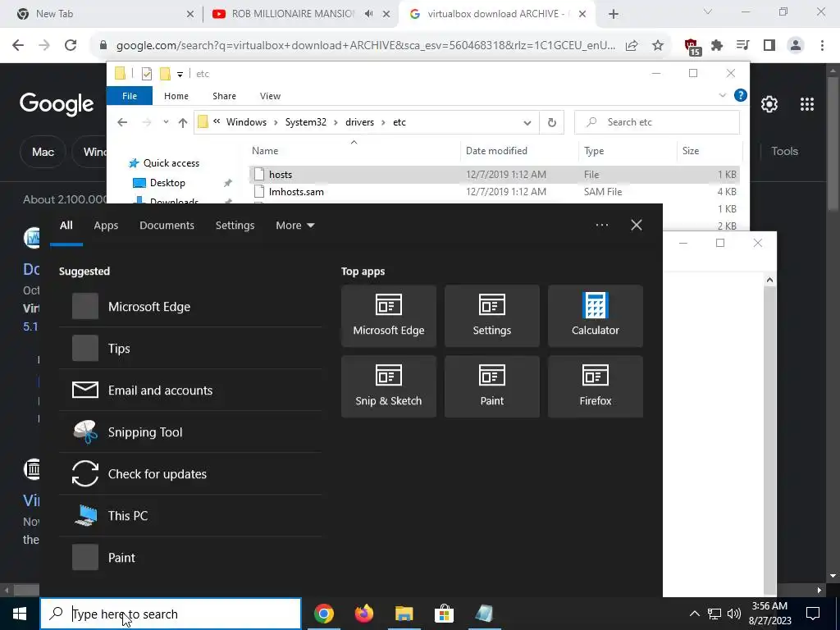Open the volume control in system tray
This screenshot has height=630, width=840.
734,614
